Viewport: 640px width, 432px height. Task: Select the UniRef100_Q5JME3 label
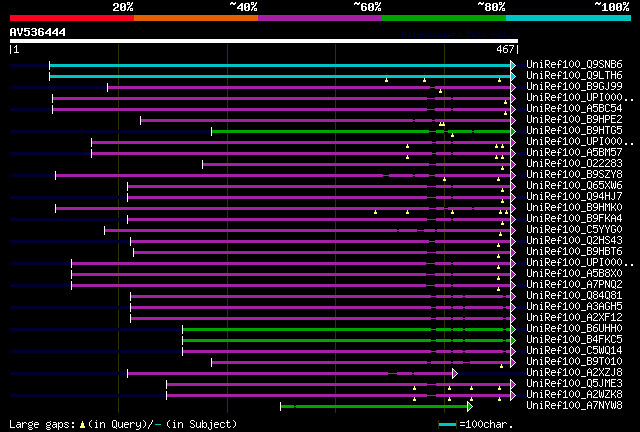click(574, 384)
